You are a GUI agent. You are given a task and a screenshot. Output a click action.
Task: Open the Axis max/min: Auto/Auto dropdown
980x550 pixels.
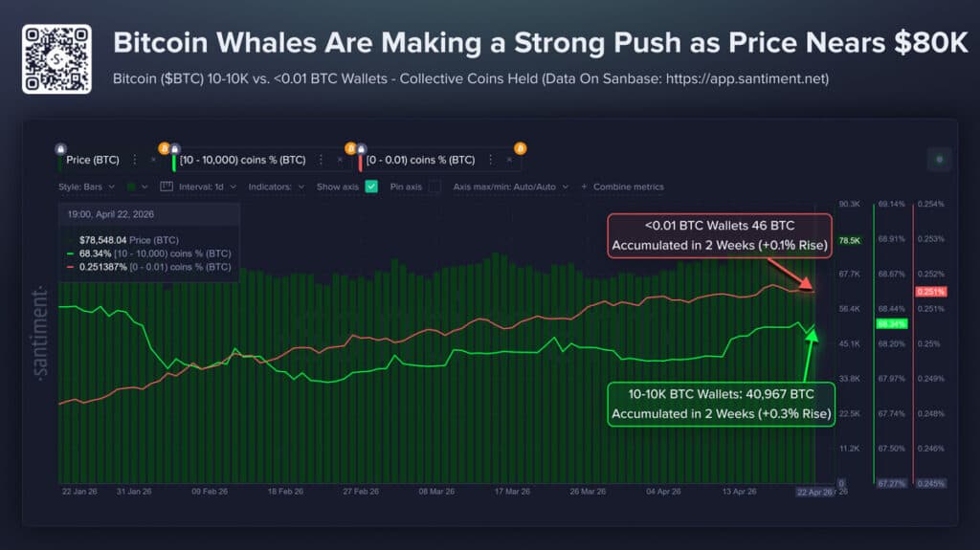[511, 187]
